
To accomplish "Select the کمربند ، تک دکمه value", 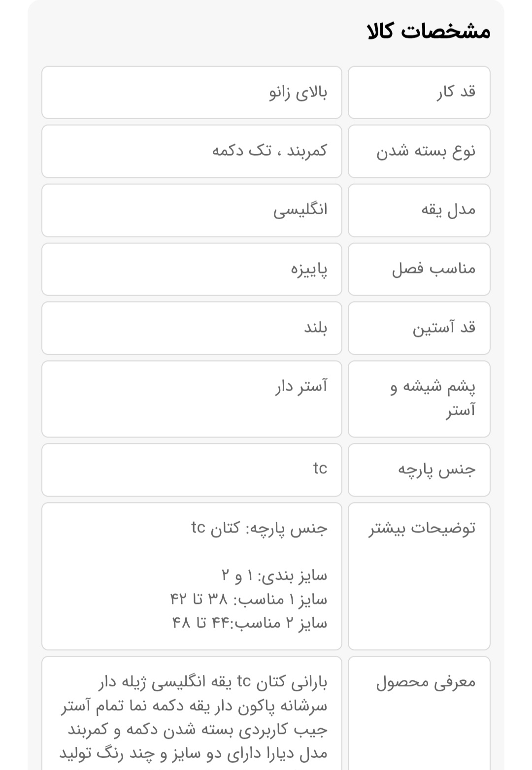I will (269, 151).
